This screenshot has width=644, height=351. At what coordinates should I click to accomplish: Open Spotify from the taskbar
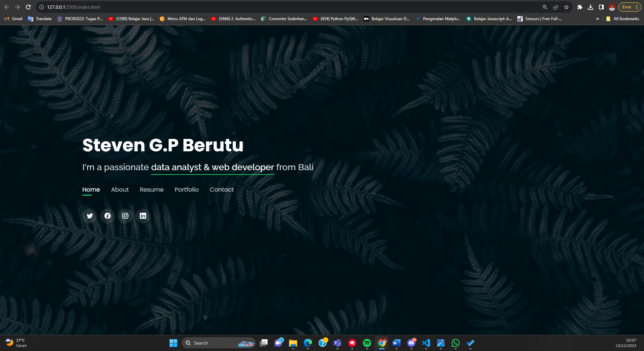point(367,343)
